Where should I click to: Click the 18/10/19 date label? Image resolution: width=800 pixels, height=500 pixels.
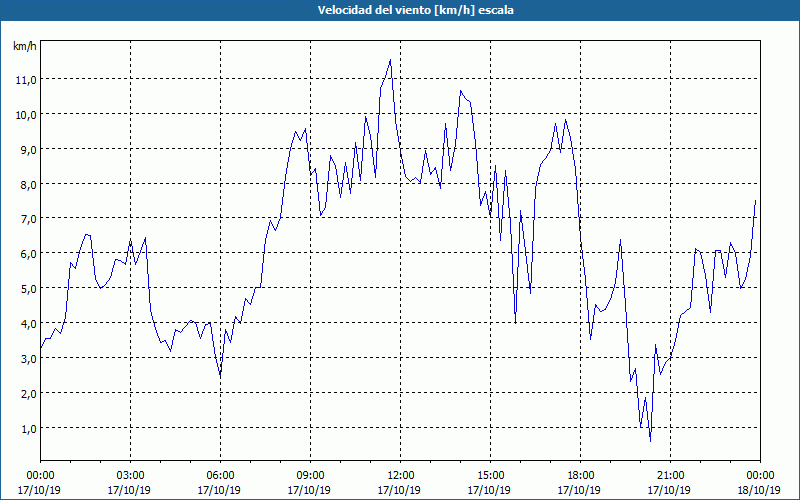tap(759, 490)
